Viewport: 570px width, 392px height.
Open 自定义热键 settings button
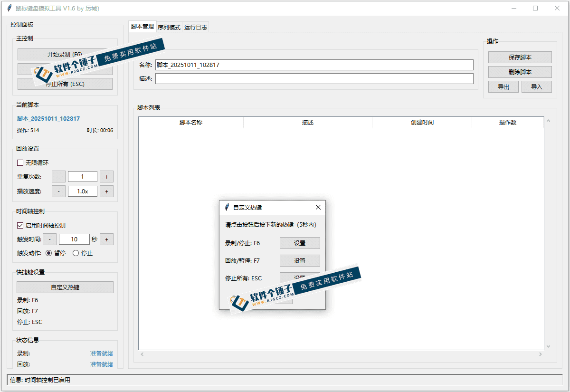[65, 287]
